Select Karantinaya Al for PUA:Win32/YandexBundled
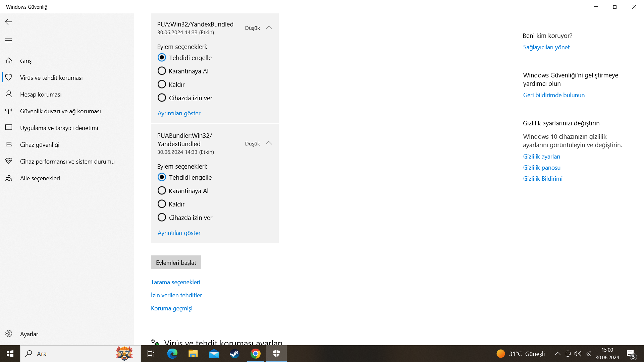The width and height of the screenshot is (644, 362). (x=162, y=71)
